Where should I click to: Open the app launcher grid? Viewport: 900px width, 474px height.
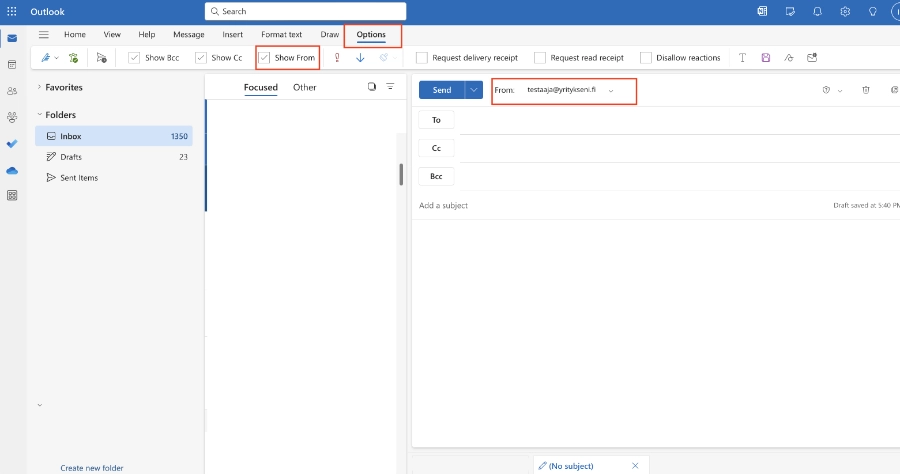(x=11, y=11)
